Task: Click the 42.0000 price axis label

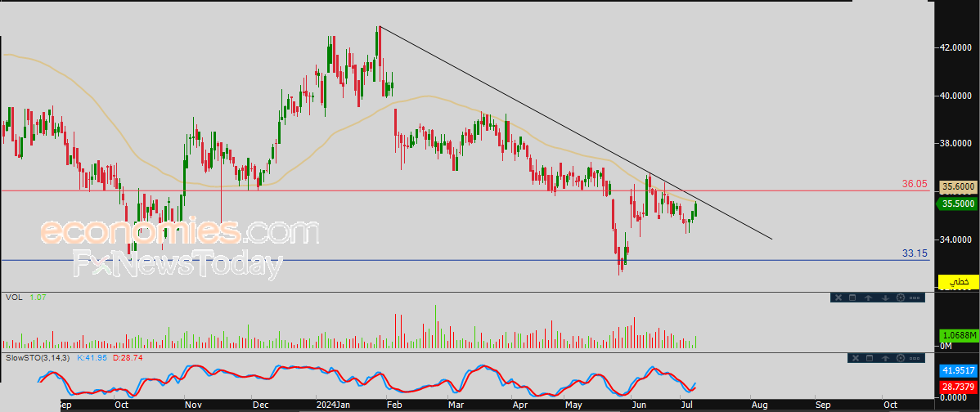Action: tap(957, 47)
